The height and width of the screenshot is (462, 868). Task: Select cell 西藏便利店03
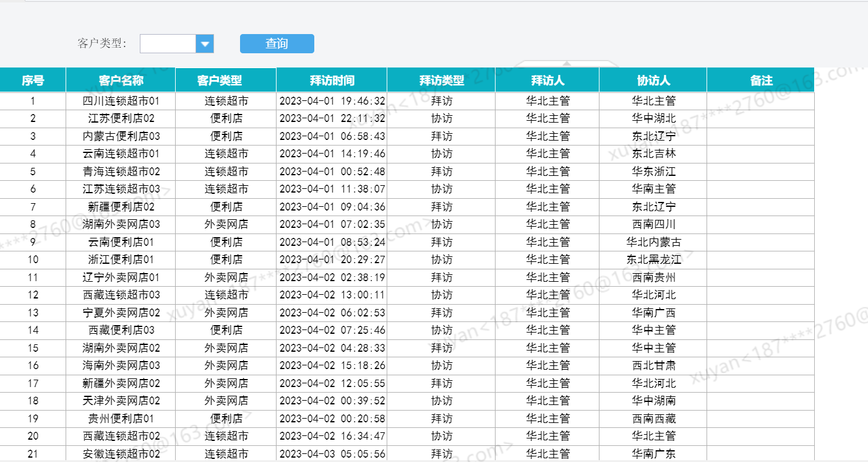click(x=121, y=330)
